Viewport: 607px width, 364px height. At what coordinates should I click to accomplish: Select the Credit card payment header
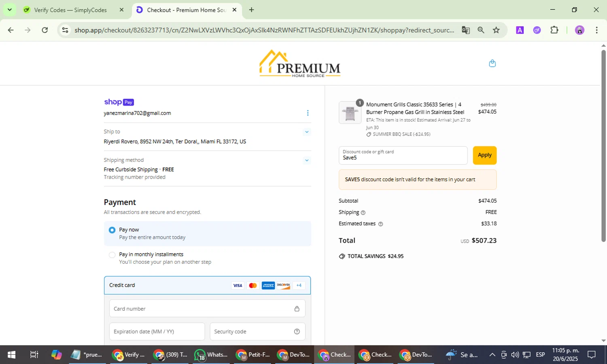[x=207, y=285]
